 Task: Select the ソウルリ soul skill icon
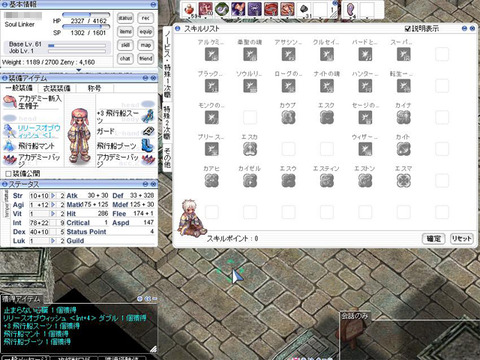point(250,86)
